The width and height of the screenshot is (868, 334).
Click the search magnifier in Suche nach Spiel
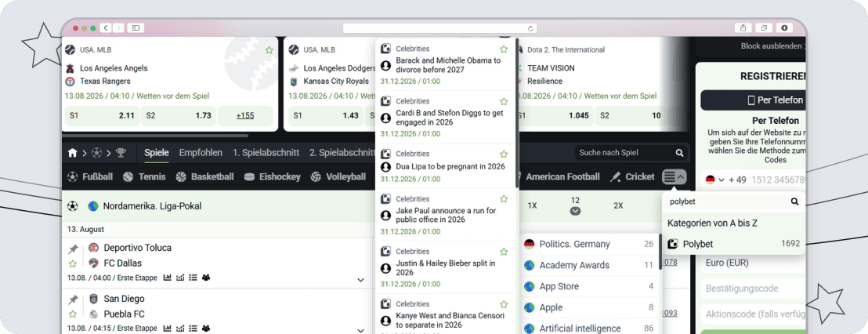pyautogui.click(x=679, y=153)
